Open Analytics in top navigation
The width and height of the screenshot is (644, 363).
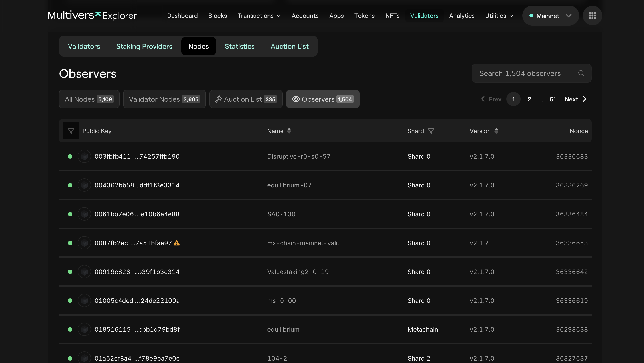462,16
